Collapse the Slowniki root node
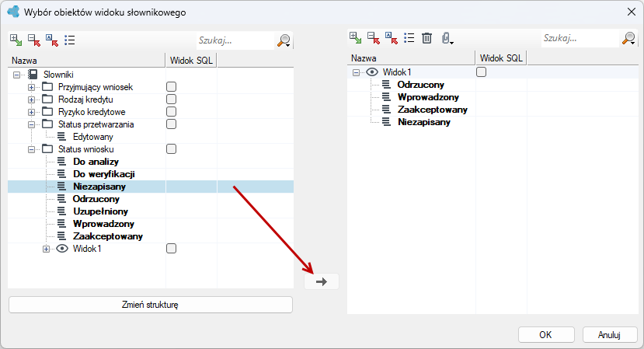Screen dimensions: 644x349 click(x=16, y=75)
